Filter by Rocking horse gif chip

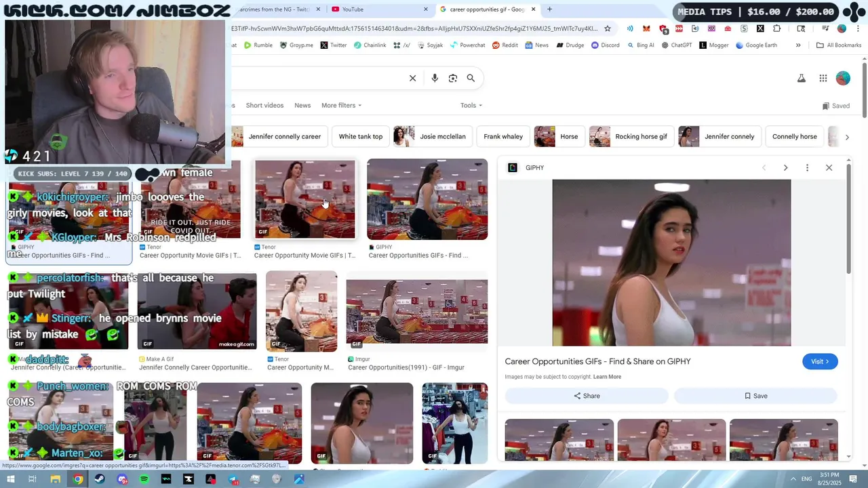(631, 136)
